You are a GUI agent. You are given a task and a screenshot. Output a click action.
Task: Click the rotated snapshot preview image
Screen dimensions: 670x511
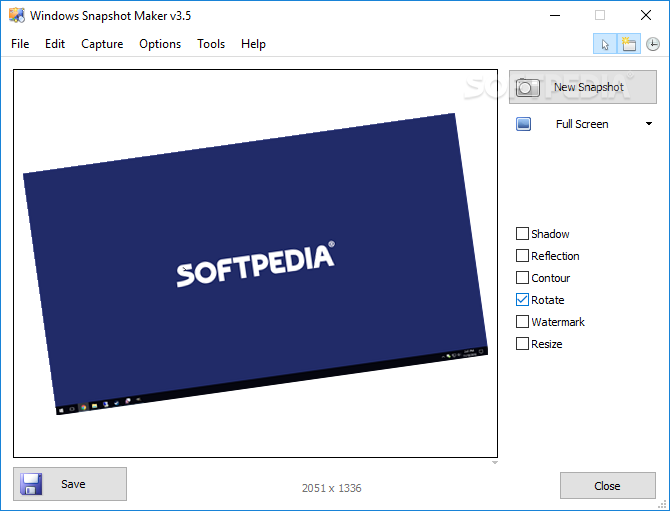255,264
